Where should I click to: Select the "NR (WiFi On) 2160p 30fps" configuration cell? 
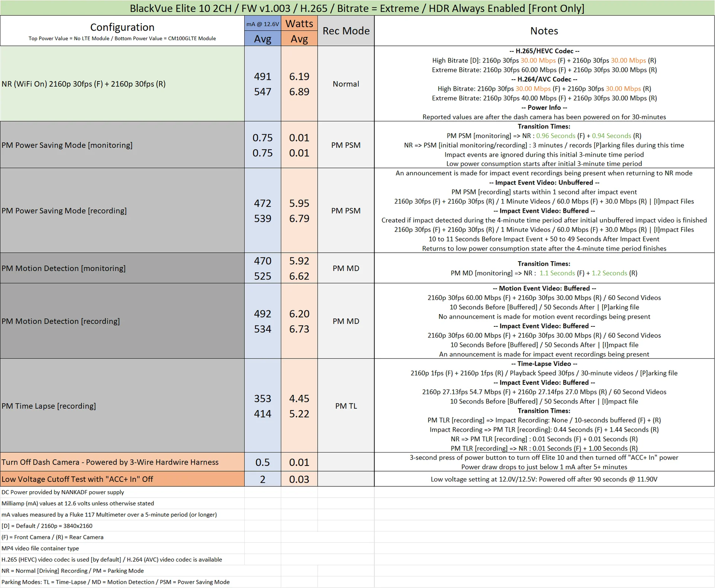[x=122, y=84]
